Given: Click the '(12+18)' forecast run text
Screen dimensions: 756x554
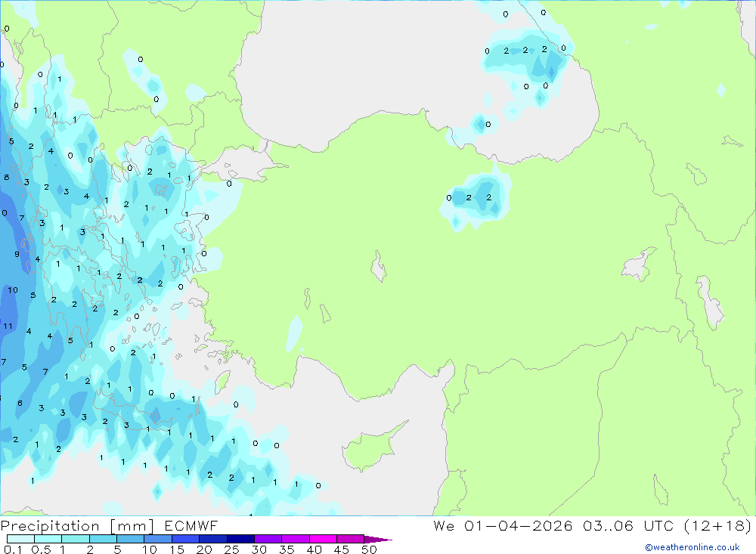Looking at the screenshot, I should click(x=718, y=526).
